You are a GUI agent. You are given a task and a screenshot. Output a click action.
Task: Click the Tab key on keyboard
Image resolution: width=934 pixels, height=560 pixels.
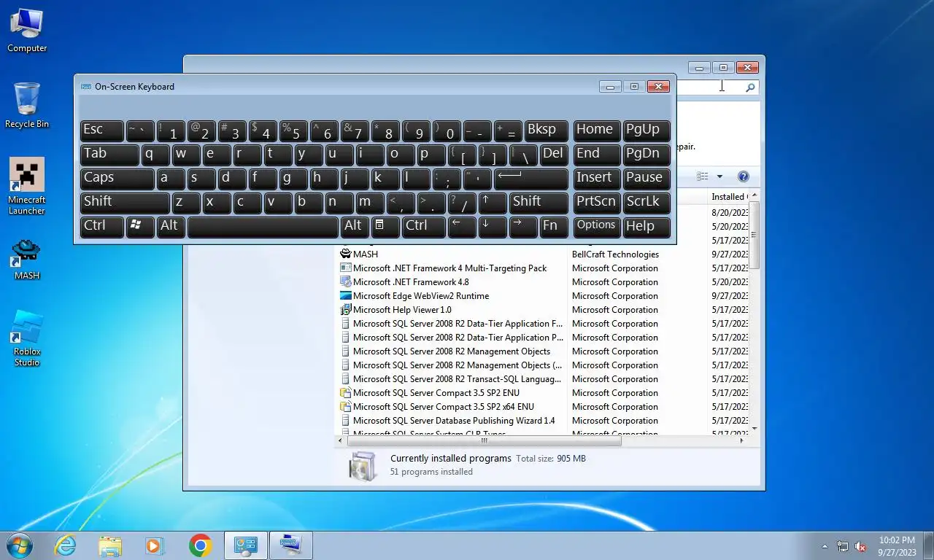point(109,154)
